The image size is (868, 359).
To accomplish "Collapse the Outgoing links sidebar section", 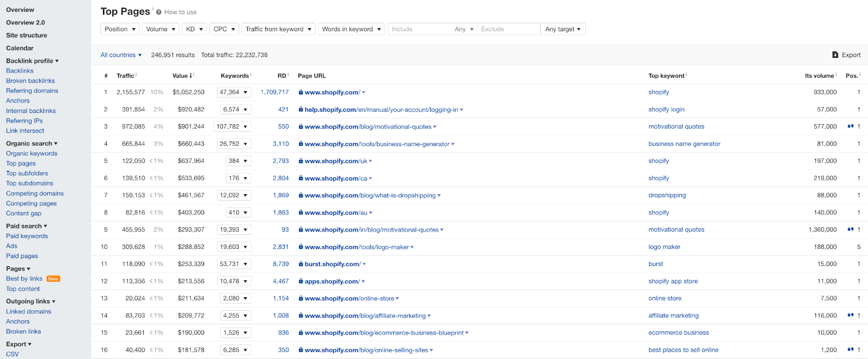I will (x=31, y=302).
